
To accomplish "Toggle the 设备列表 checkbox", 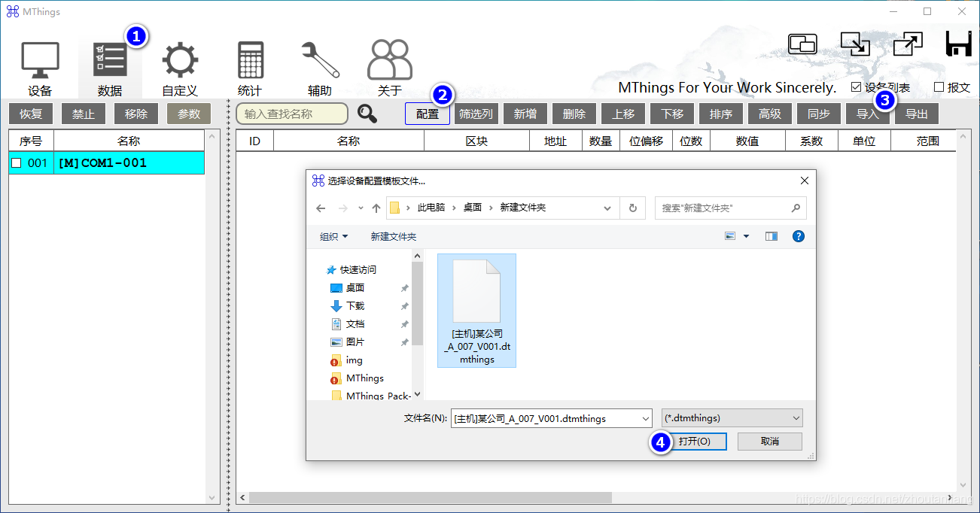I will 856,87.
